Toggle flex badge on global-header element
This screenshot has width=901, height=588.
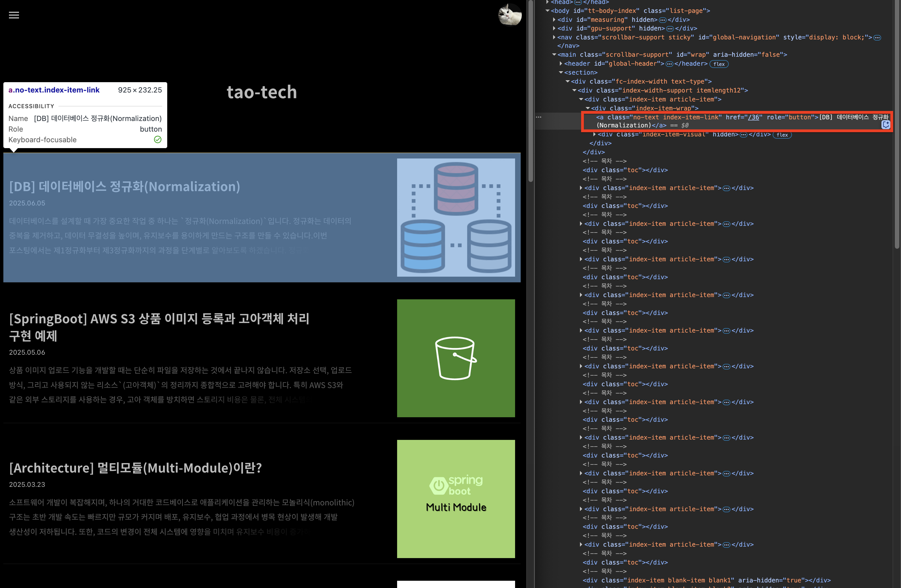[718, 64]
